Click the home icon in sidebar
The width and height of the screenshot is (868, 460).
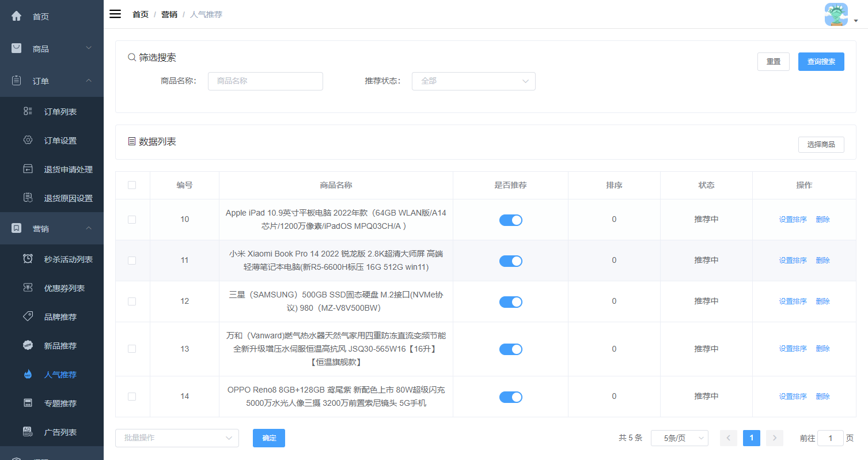point(17,16)
